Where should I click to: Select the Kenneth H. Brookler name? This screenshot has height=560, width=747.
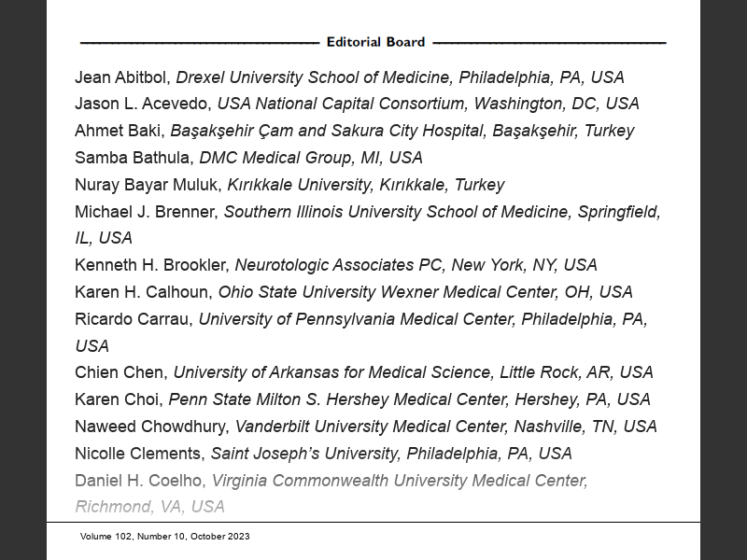click(149, 265)
